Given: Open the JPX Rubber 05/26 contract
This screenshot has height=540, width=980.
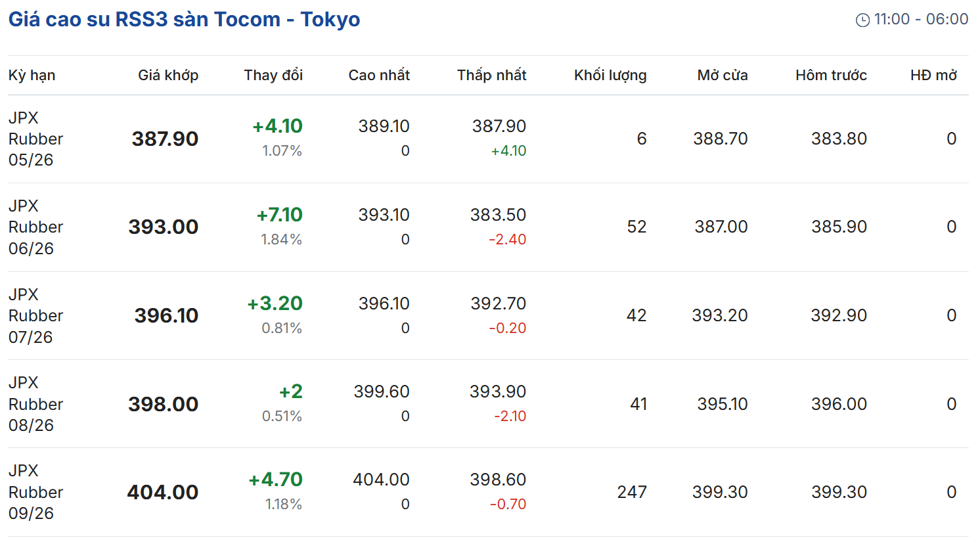Looking at the screenshot, I should 35,139.
